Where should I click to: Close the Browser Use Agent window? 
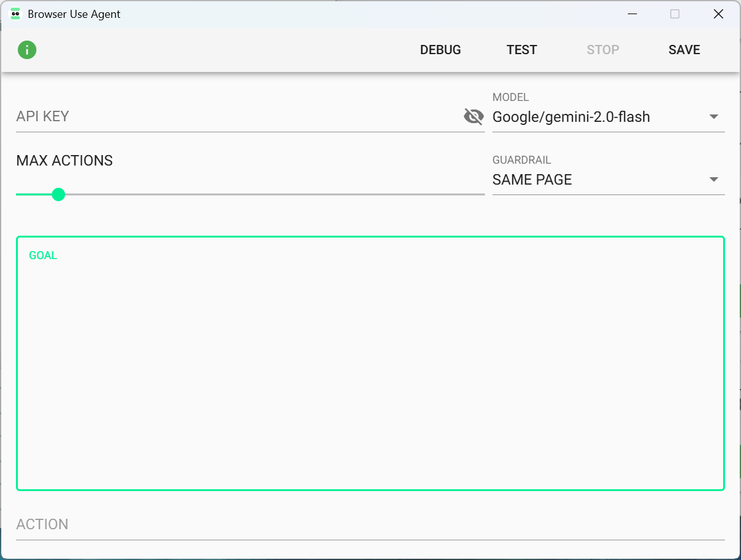coord(718,14)
